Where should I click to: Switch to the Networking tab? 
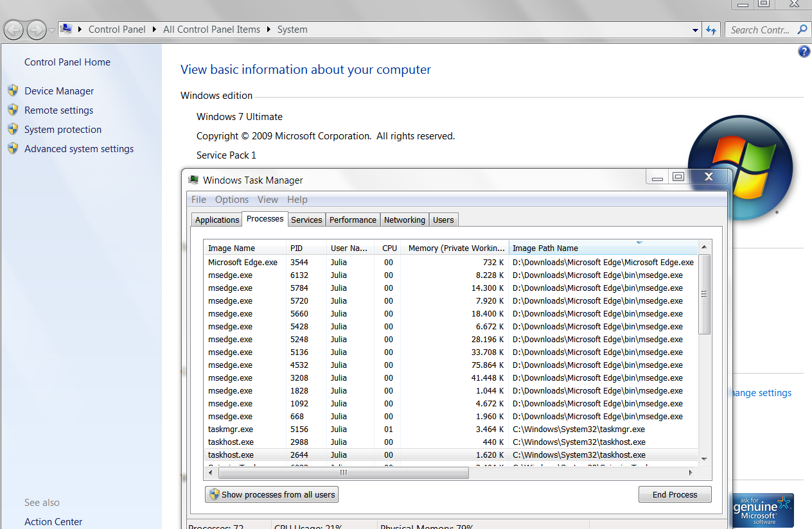[405, 220]
